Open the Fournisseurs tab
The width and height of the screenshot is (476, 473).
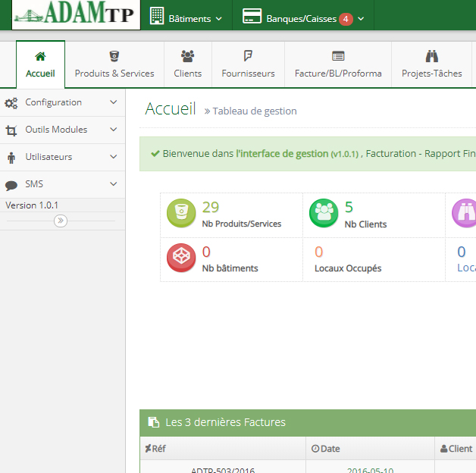248,65
